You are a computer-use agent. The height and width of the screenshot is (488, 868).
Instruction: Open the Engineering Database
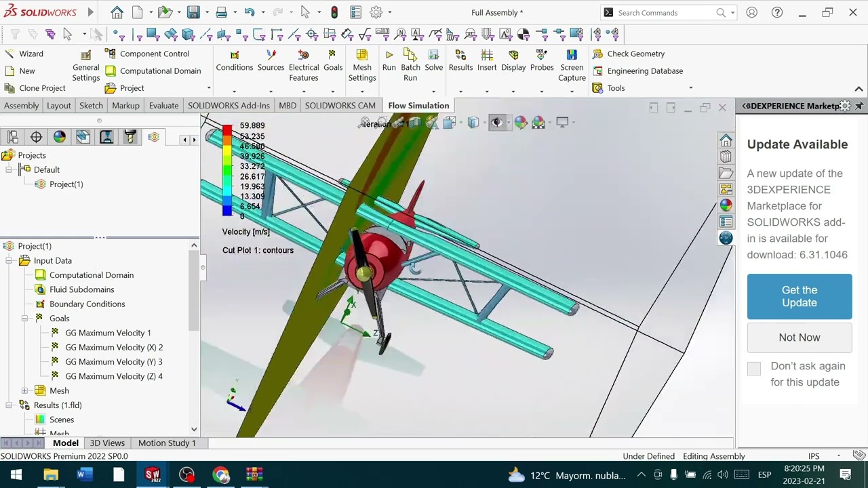637,70
